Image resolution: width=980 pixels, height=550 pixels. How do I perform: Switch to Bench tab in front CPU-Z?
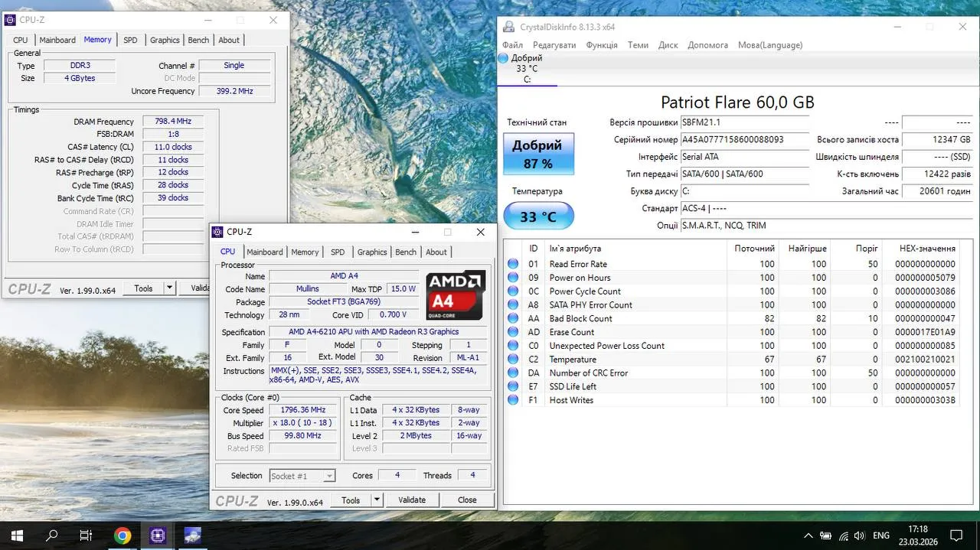pyautogui.click(x=406, y=252)
